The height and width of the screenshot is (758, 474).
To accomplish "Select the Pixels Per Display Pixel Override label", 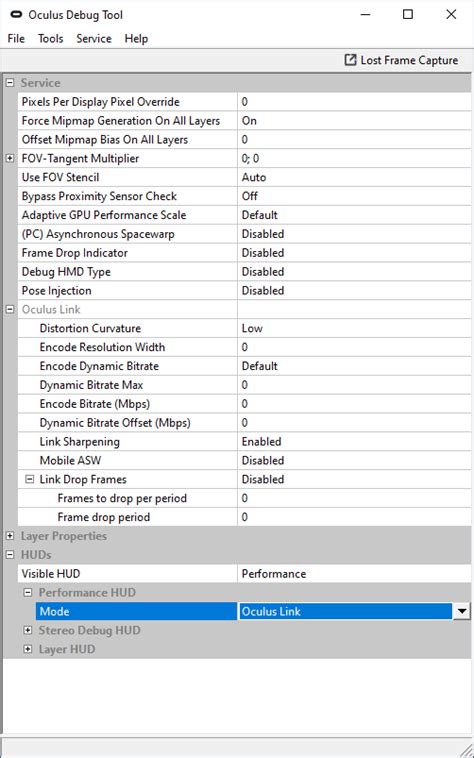I will tap(101, 102).
